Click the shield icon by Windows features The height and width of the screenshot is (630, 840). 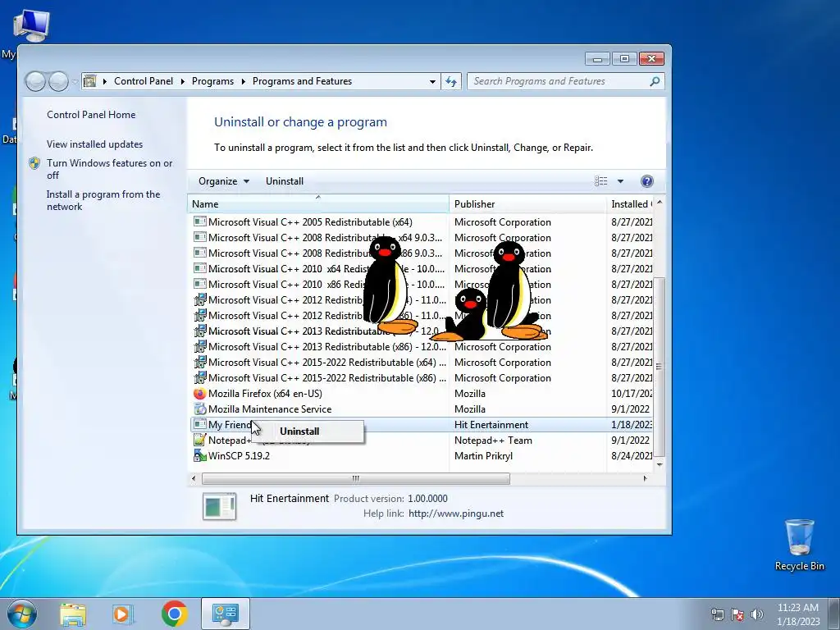coord(34,163)
